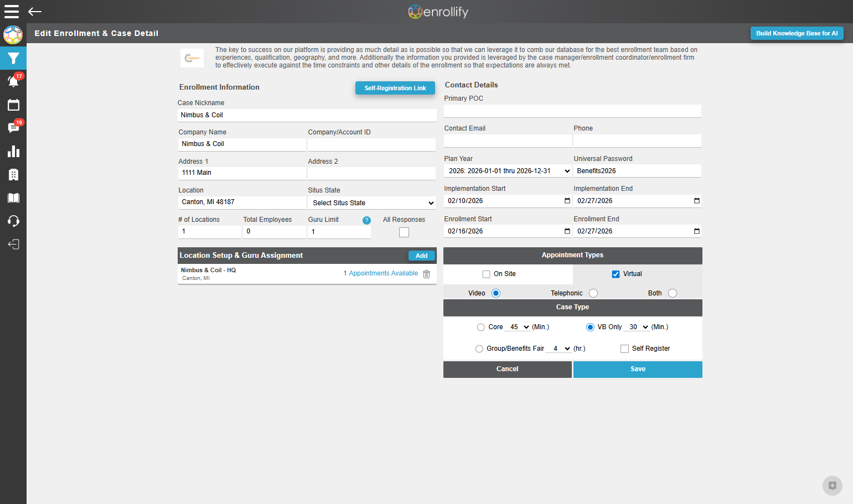Choose the Core case type radio

[x=480, y=328]
